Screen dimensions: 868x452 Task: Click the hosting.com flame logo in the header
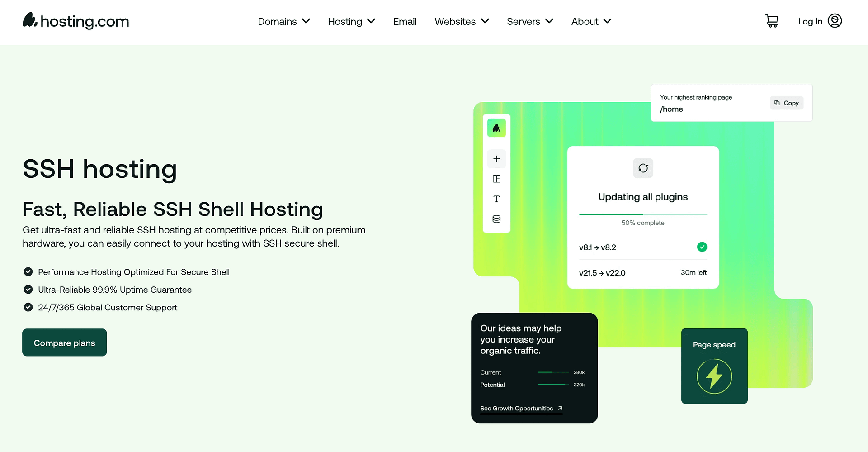click(x=29, y=20)
